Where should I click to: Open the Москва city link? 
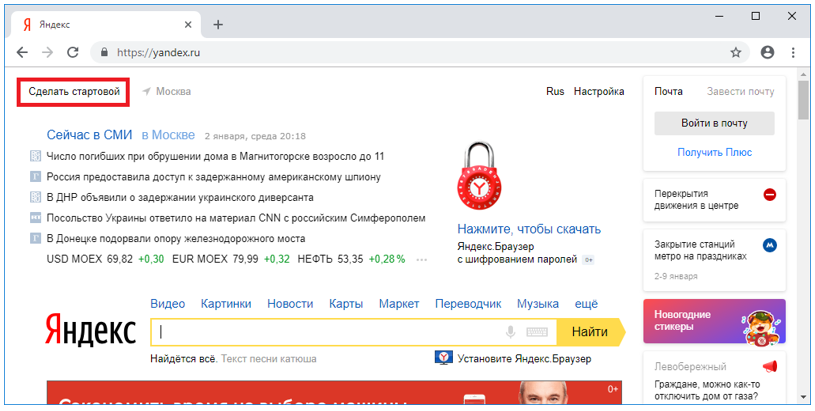(x=174, y=91)
